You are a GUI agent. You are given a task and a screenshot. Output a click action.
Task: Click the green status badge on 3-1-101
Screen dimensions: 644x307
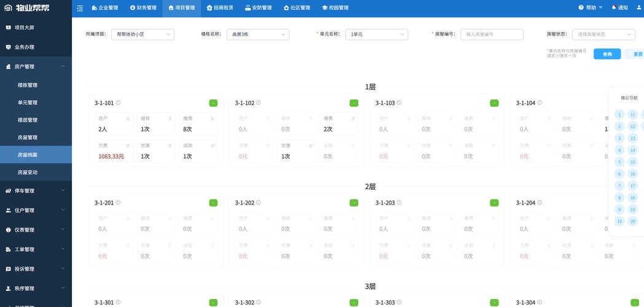point(213,103)
